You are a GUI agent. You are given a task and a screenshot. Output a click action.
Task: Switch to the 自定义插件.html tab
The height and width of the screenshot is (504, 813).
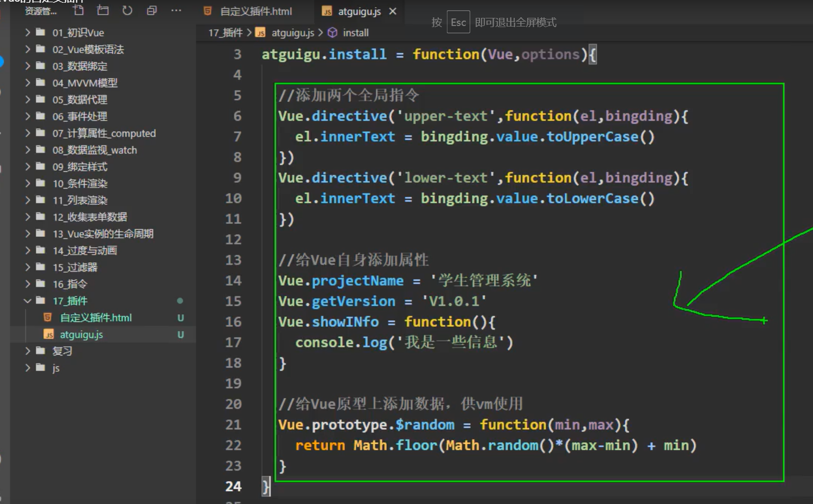click(x=255, y=11)
